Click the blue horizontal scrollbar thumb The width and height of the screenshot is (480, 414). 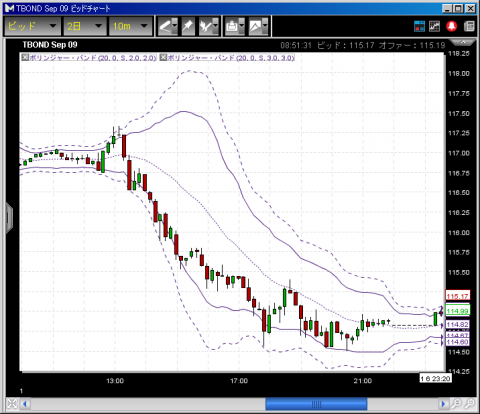pos(316,404)
